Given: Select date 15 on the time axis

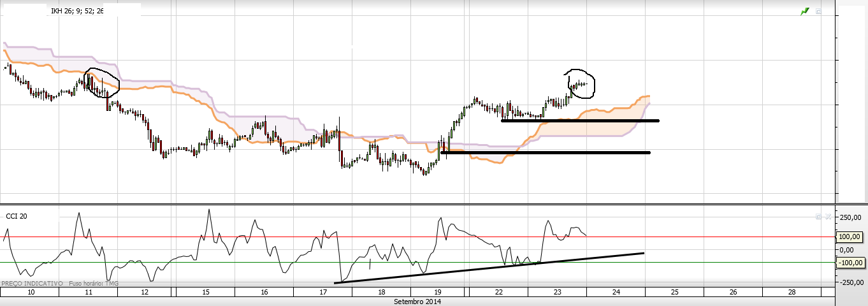Looking at the screenshot, I should [x=206, y=292].
